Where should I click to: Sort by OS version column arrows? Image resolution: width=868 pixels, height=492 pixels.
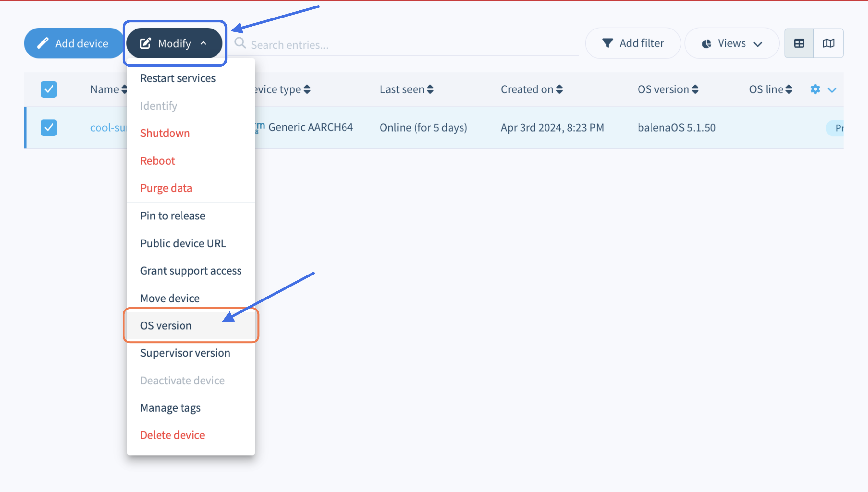695,89
